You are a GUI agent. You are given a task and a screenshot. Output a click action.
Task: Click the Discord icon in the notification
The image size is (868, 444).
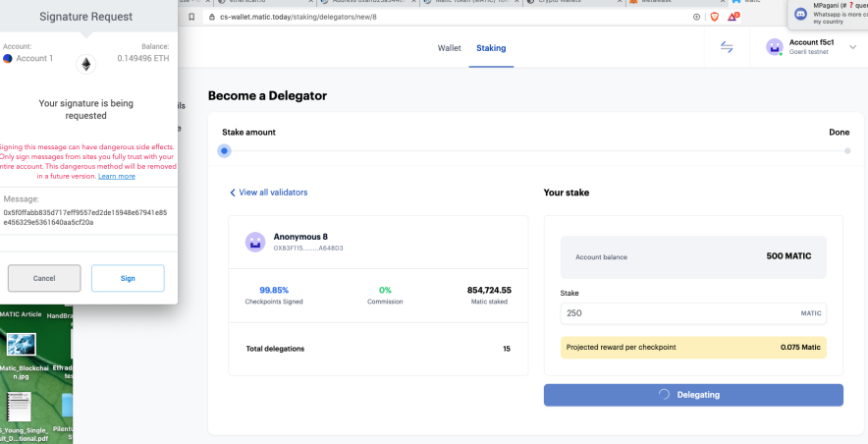(800, 14)
